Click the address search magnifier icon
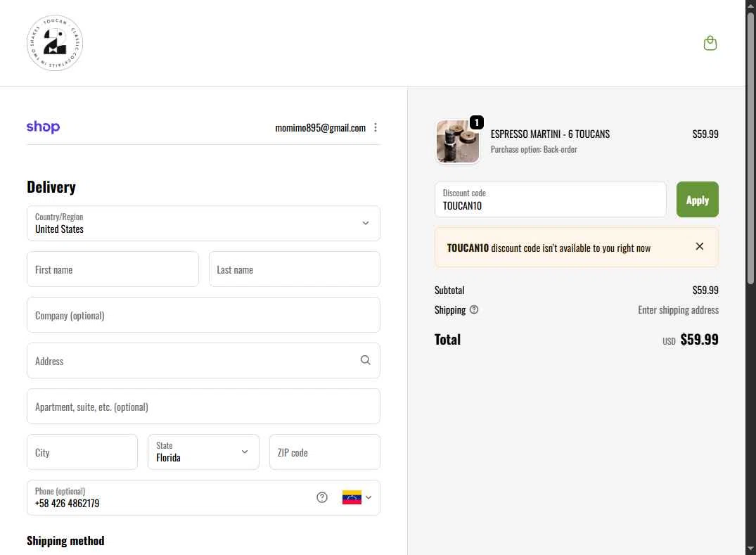Image resolution: width=756 pixels, height=555 pixels. tap(366, 360)
